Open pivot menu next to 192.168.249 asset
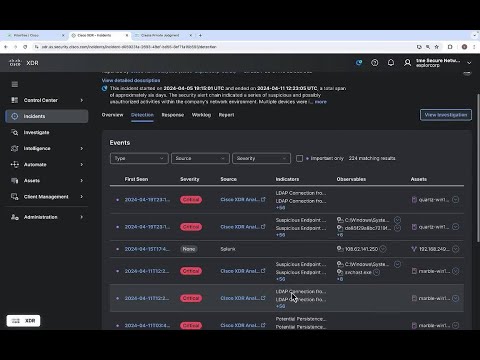The height and width of the screenshot is (360, 480). click(x=456, y=249)
